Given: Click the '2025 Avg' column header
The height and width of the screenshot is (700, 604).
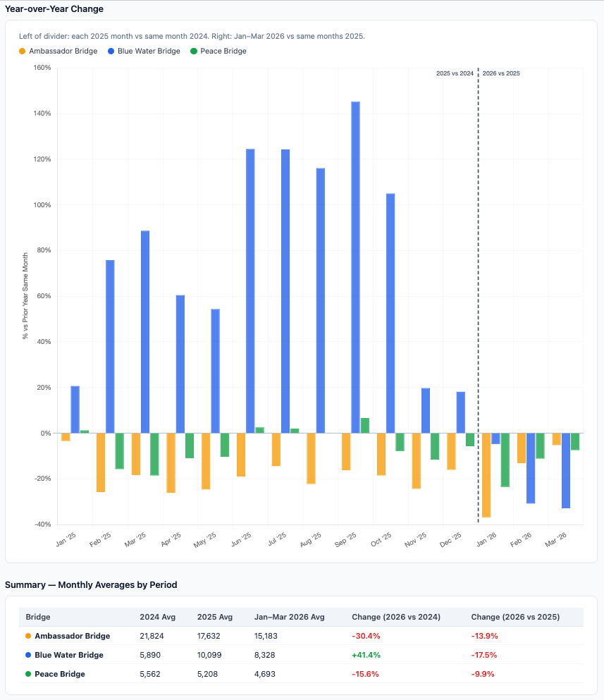Looking at the screenshot, I should coord(215,617).
